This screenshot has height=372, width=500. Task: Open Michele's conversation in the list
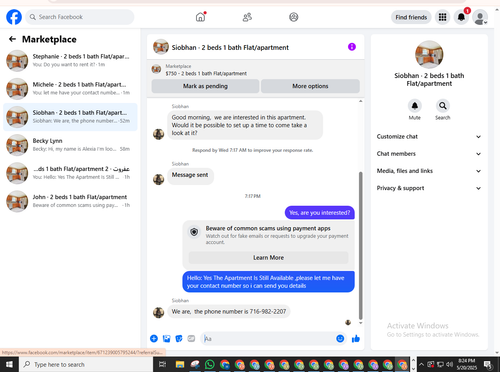click(x=70, y=89)
